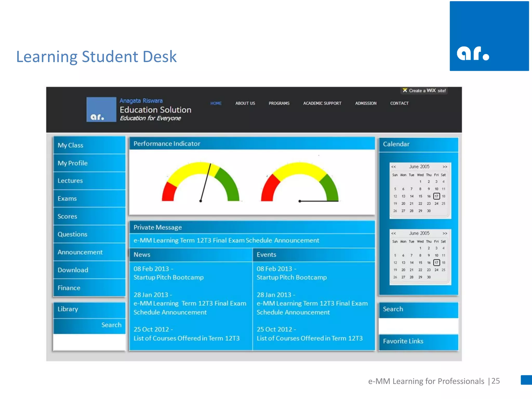Open the PROGRAMS navigation item
The width and height of the screenshot is (532, 399).
click(x=279, y=103)
